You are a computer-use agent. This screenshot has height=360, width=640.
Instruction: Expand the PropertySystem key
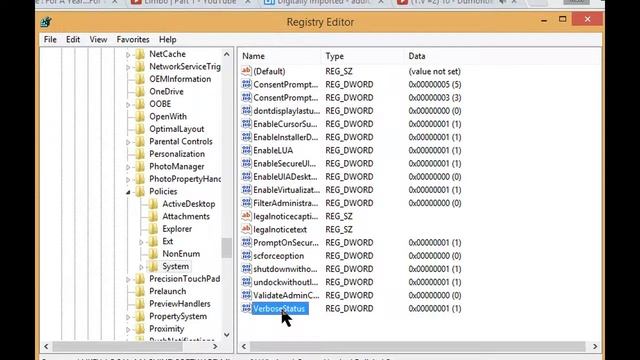click(128, 317)
